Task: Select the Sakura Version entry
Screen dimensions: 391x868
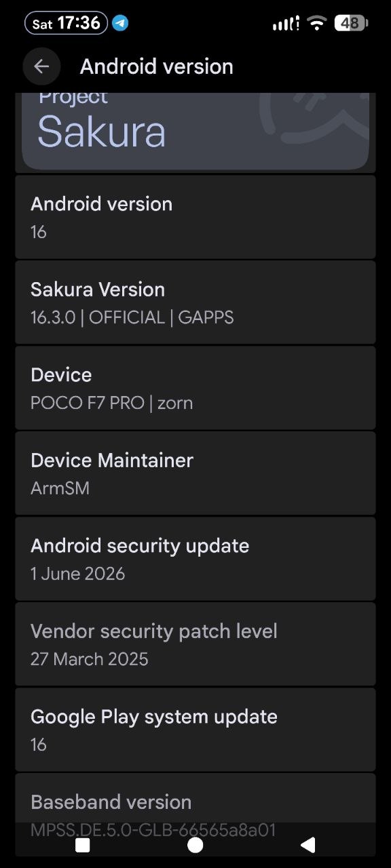Action: [x=195, y=302]
